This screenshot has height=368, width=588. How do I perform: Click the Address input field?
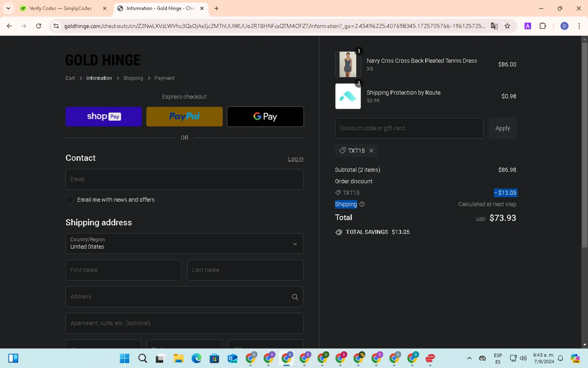[184, 297]
